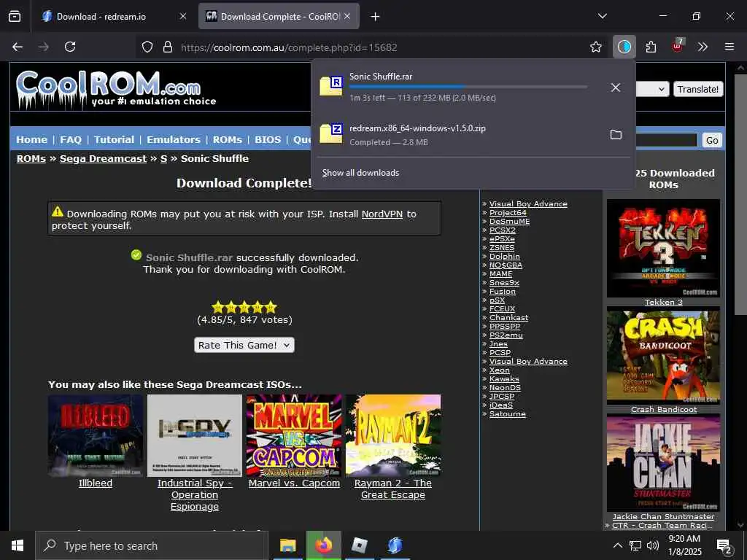Image resolution: width=747 pixels, height=560 pixels.
Task: Open the notification center icon
Action: [724, 546]
